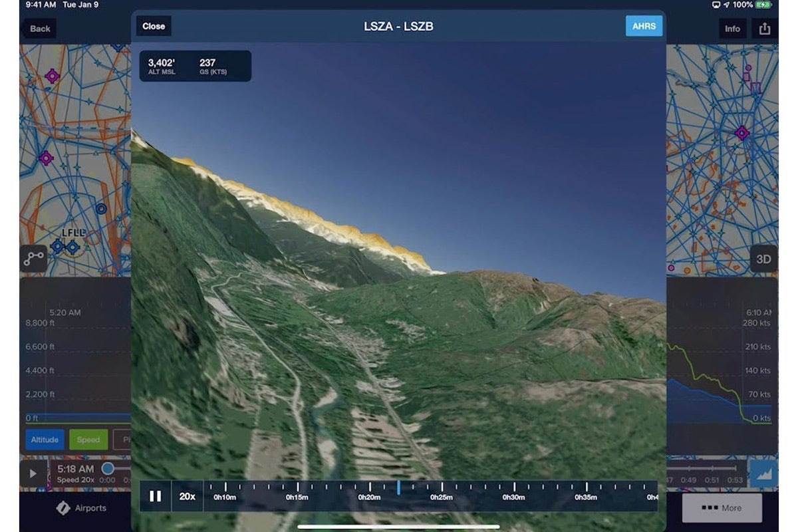Tap the route waypoints icon
Viewport: 798px width, 532px height.
(33, 259)
